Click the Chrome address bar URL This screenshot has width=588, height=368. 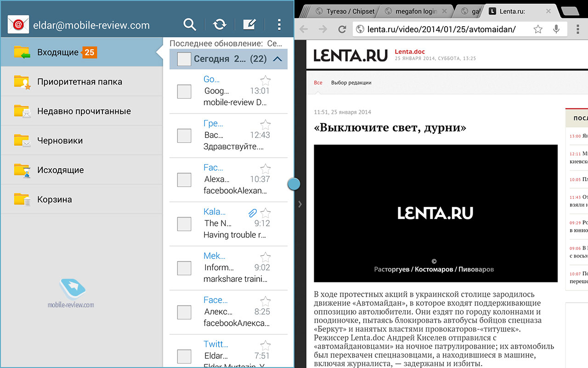coord(441,29)
